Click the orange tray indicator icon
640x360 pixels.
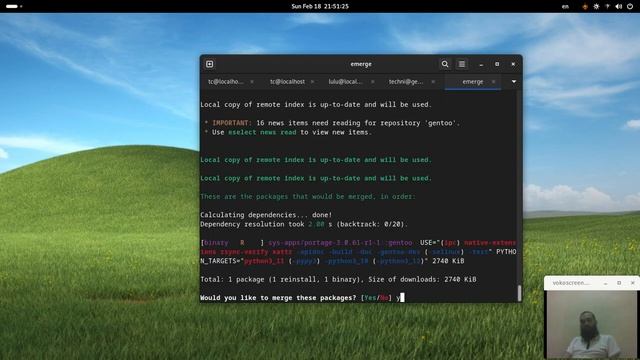585,6
